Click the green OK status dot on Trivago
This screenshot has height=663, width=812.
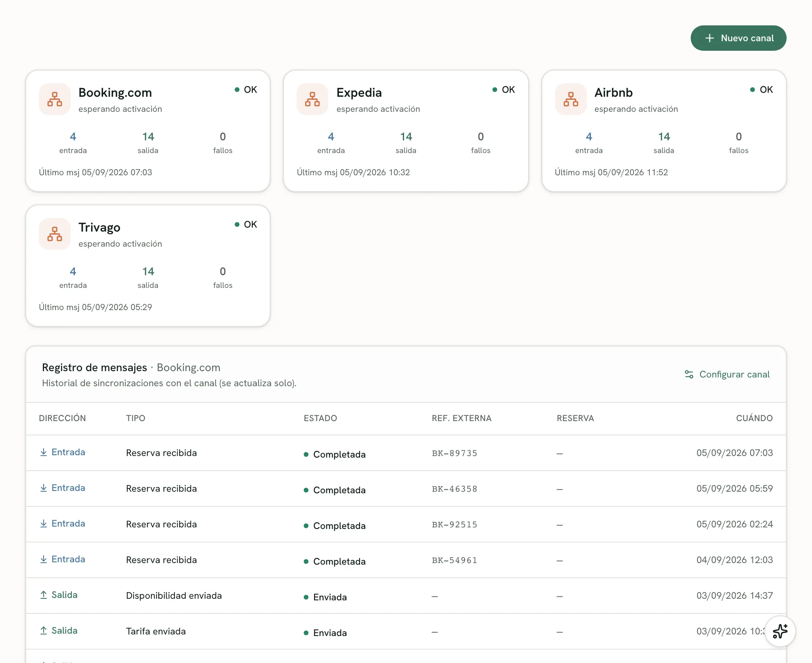point(237,224)
